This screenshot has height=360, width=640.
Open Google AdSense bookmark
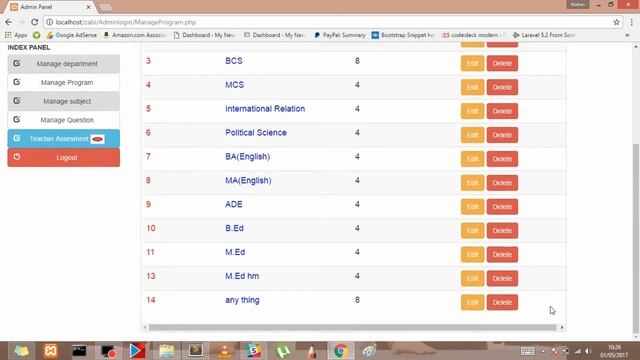(x=72, y=35)
